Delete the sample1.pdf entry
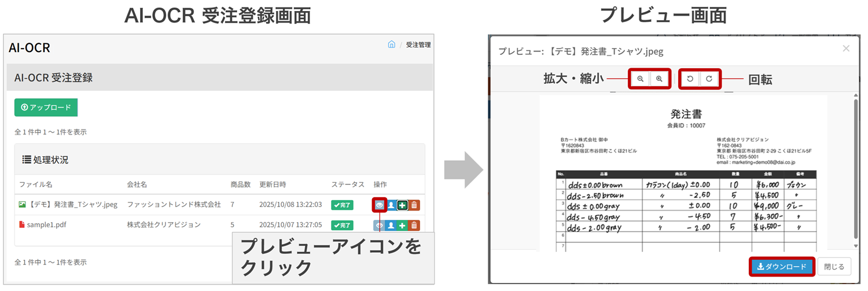Viewport: 868px width, 291px height. tap(414, 225)
